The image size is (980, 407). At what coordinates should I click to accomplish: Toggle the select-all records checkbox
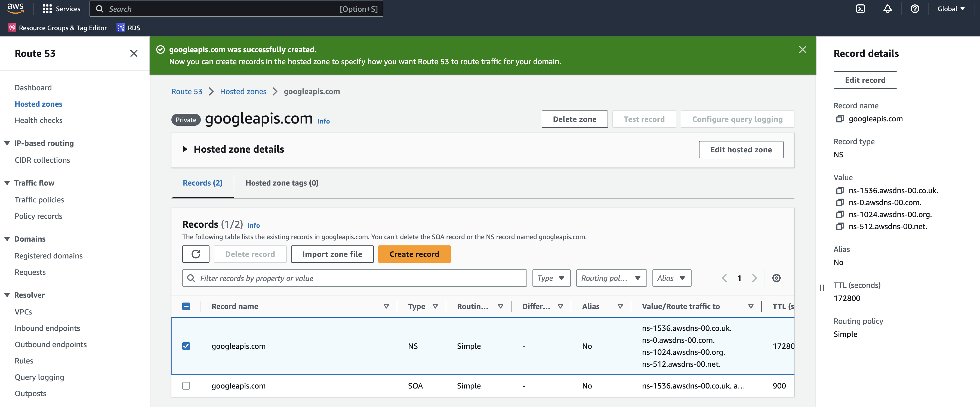tap(186, 306)
